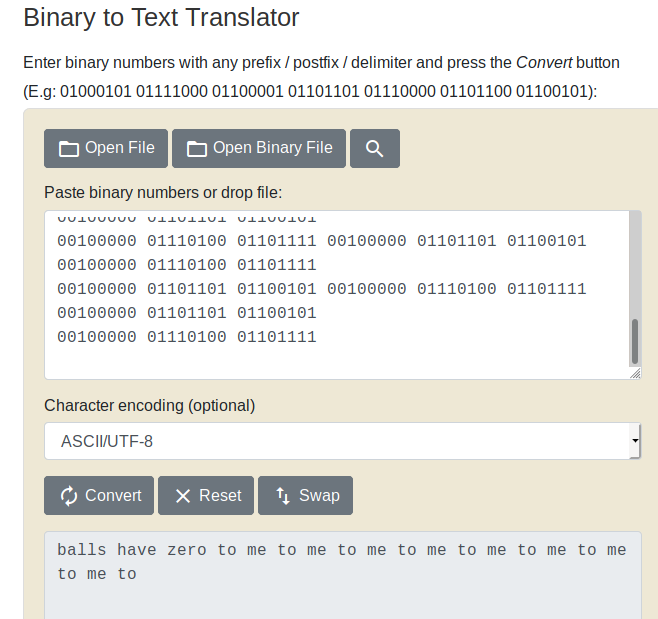Click the 'Binary to Text Translator' heading
Image resolution: width=658 pixels, height=619 pixels.
161,18
